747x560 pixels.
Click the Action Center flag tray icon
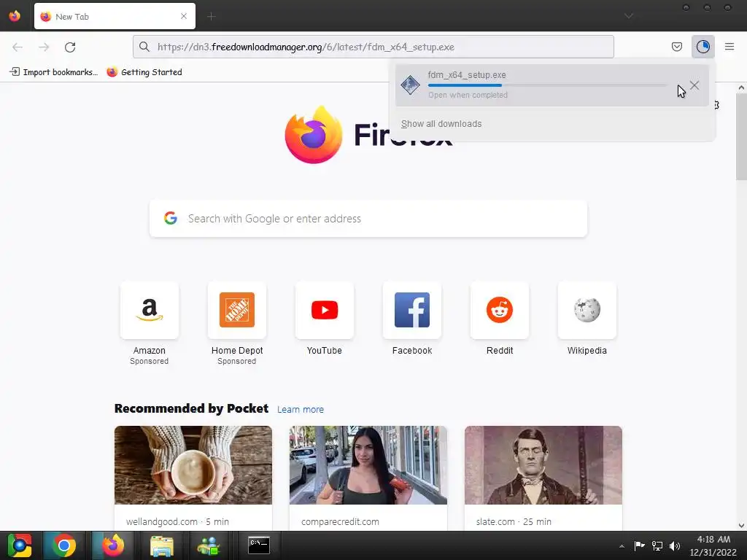pyautogui.click(x=639, y=545)
